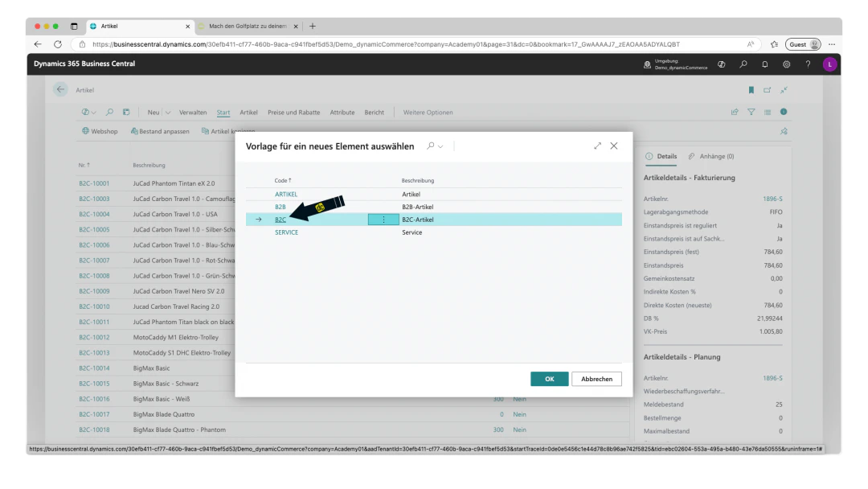Viewport: 868px width, 489px height.
Task: Click the Webshop action
Action: point(100,131)
